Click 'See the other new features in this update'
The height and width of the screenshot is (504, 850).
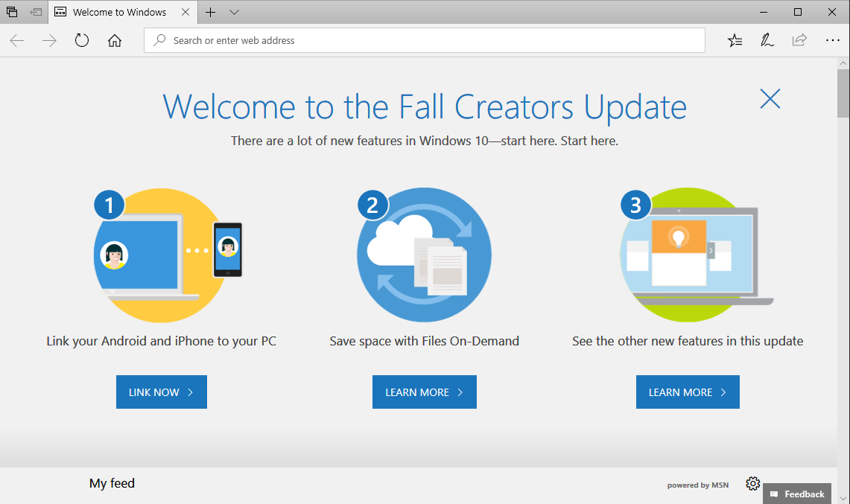pos(688,342)
